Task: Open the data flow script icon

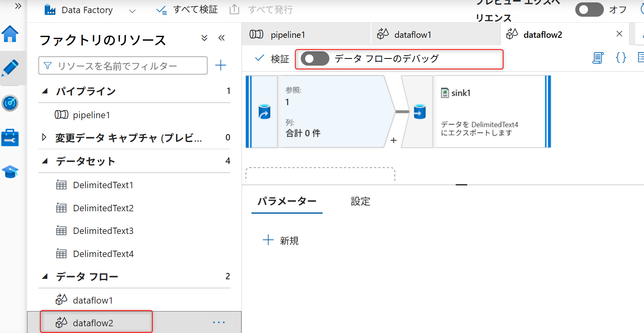Action: [x=598, y=58]
